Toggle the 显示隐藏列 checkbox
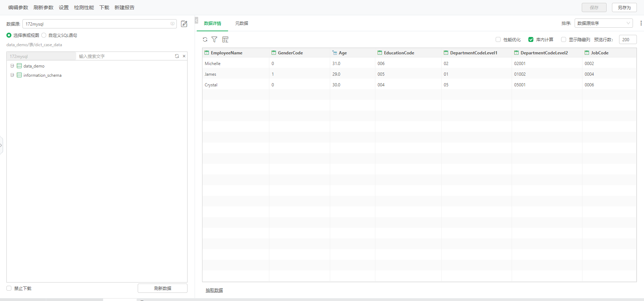 pos(564,39)
